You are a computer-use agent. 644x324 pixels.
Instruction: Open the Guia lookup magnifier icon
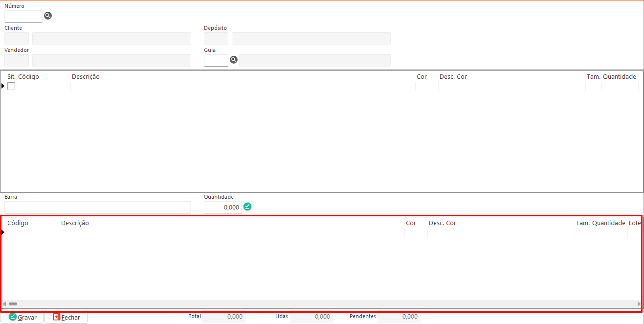click(x=234, y=60)
